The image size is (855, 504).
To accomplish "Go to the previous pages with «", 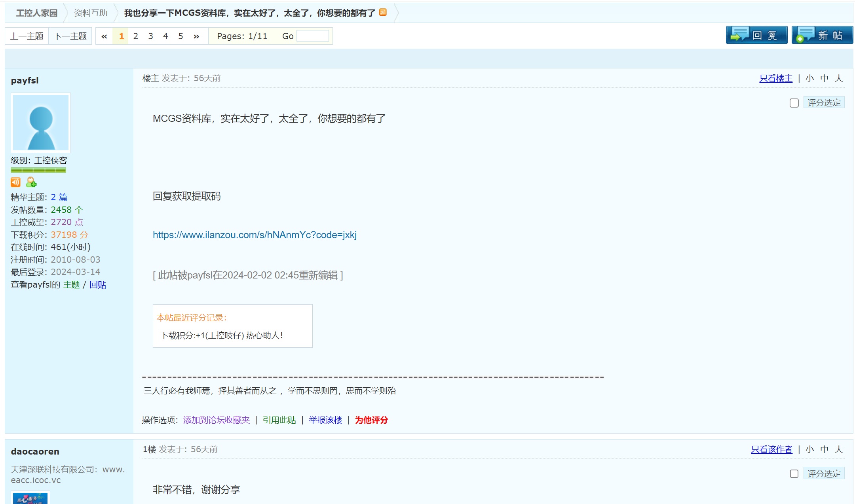I will 104,36.
